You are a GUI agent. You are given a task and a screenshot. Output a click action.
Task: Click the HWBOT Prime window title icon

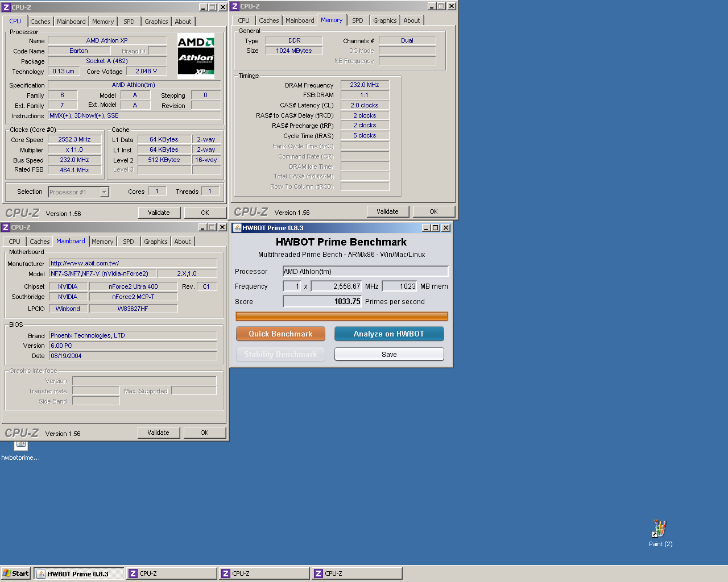237,228
